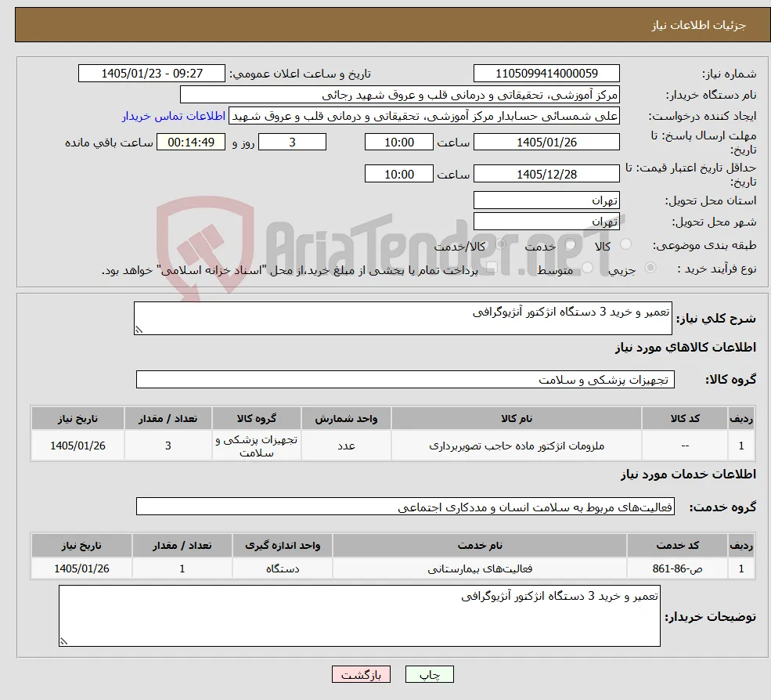771x700 pixels.
Task: Click the توضیحات خریدار buyer notes textarea
Action: click(x=359, y=615)
